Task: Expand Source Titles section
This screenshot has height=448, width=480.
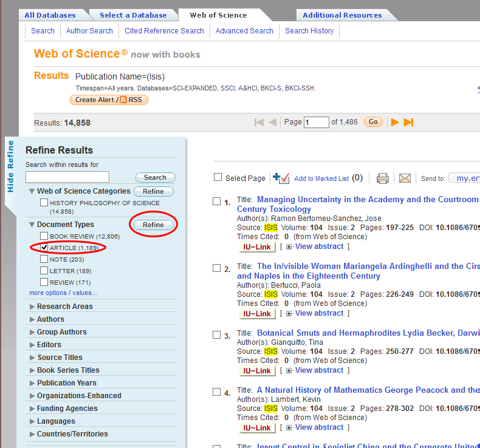Action: click(32, 358)
